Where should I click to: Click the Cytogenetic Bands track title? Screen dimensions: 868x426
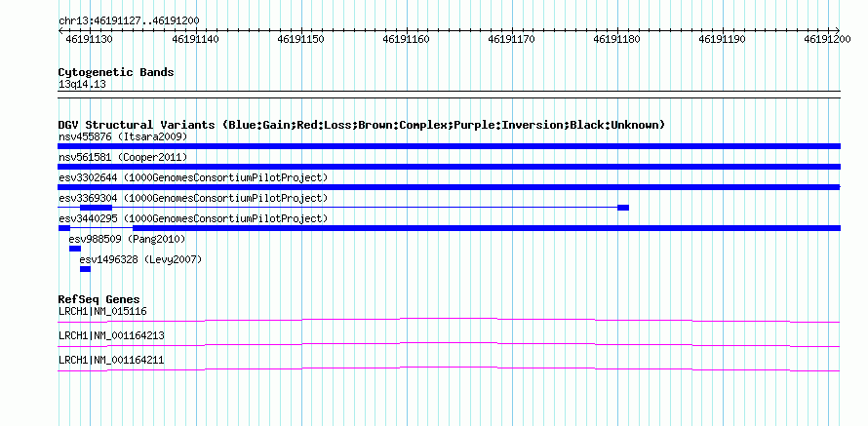pos(116,72)
